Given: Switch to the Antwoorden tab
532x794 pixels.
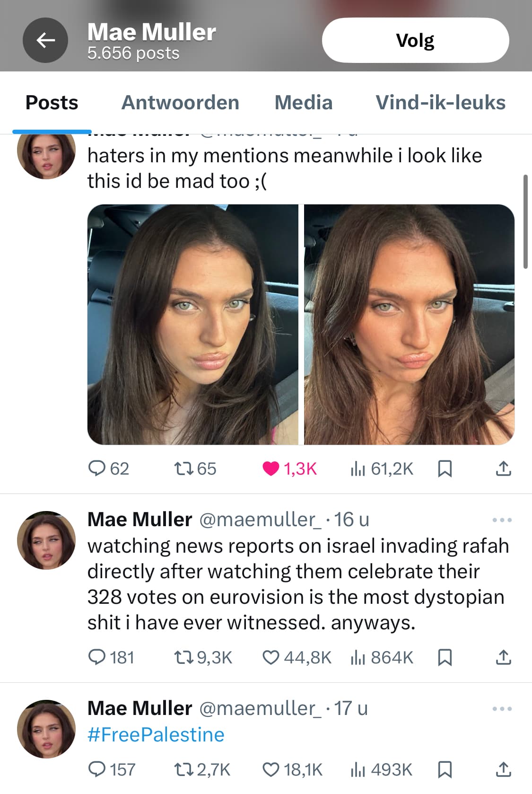Looking at the screenshot, I should pyautogui.click(x=180, y=103).
